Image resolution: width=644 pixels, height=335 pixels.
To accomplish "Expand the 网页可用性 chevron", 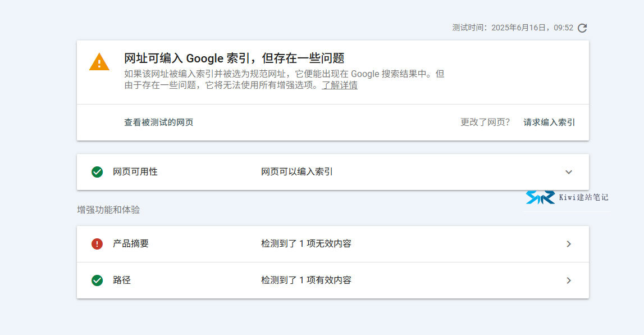I will (568, 172).
